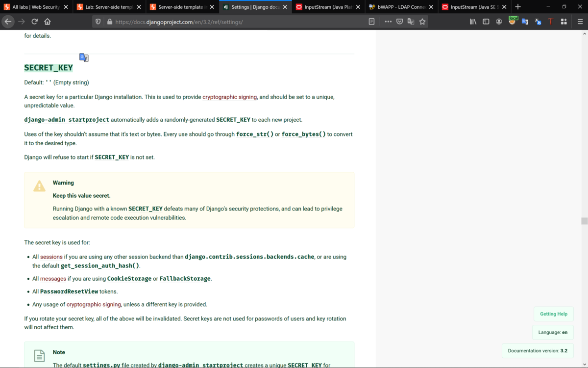This screenshot has height=368, width=588.
Task: Click the vertical scrollbar thumb
Action: click(584, 221)
